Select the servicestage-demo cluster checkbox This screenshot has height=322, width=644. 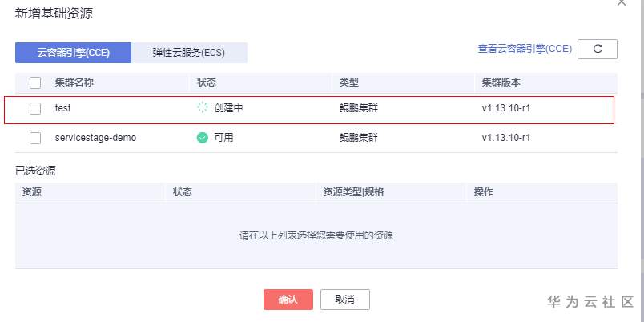(35, 138)
